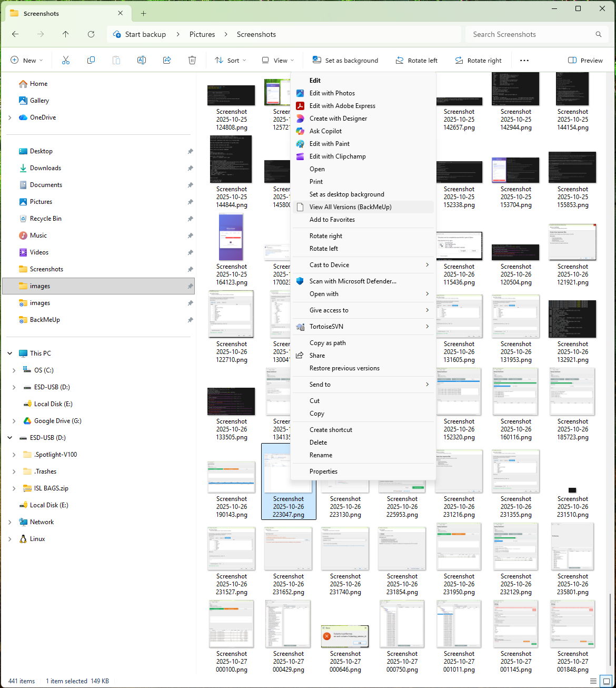Unpin Downloads from the sidebar
Screen dimensions: 616x688
click(190, 168)
